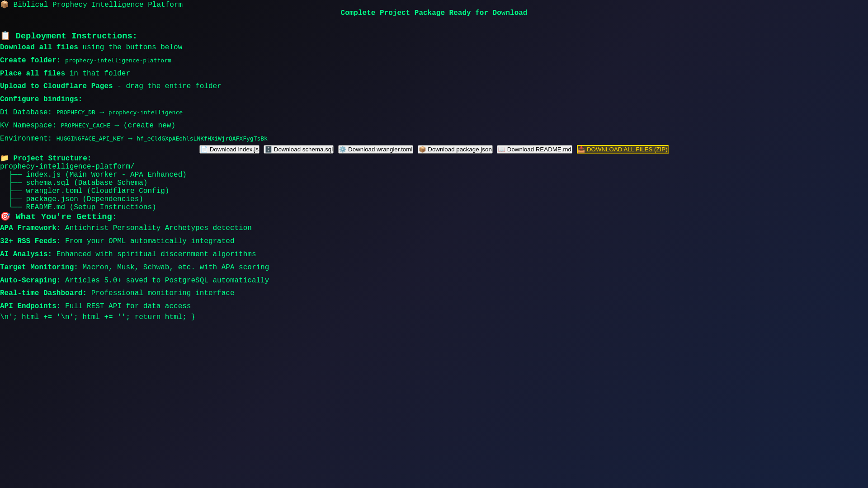
Task: Click the 'Real-time Dashboard:' feature line
Action: (117, 293)
